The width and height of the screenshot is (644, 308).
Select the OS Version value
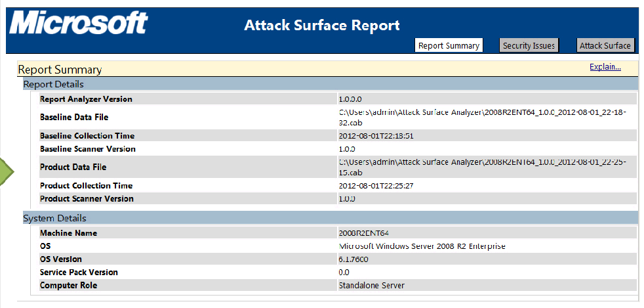click(353, 259)
